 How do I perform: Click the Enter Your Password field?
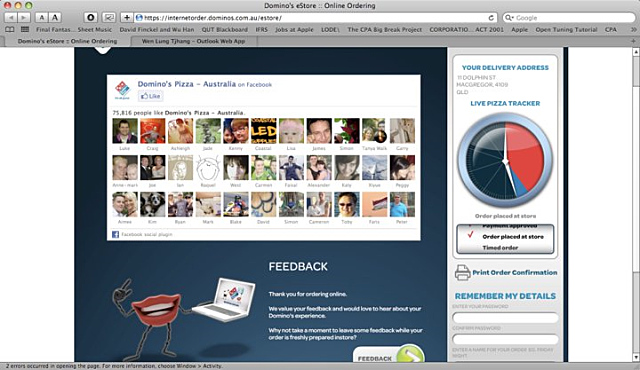(x=505, y=318)
